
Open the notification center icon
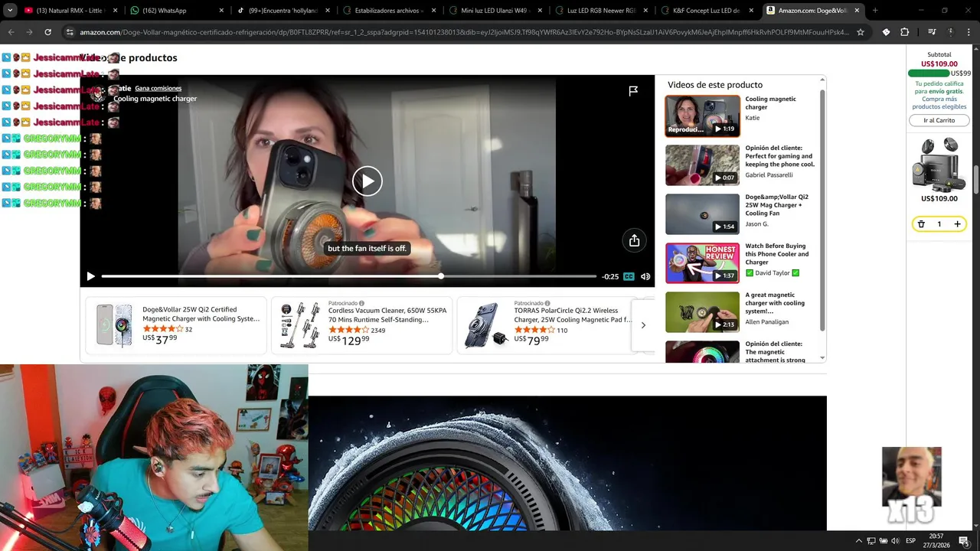coord(963,541)
